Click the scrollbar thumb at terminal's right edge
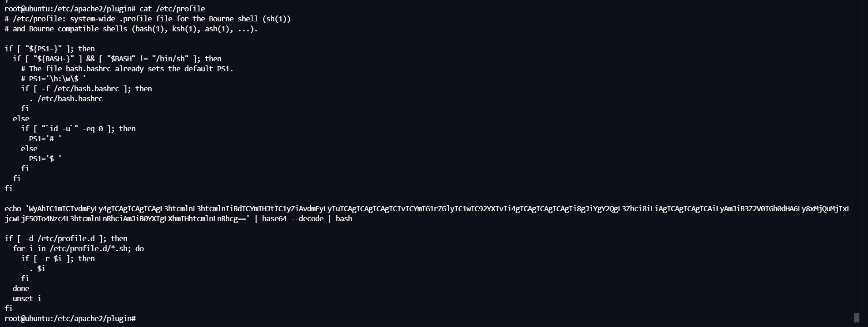 click(856, 317)
